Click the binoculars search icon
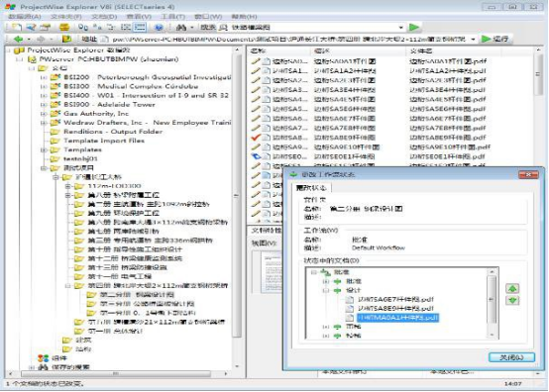549x392 pixels. click(181, 27)
